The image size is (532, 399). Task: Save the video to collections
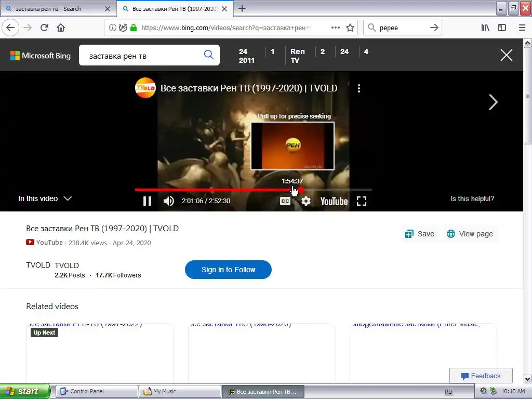pyautogui.click(x=419, y=234)
